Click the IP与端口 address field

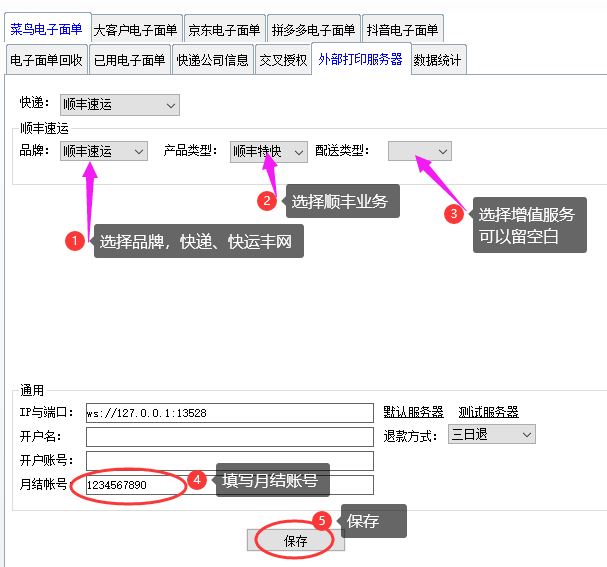(229, 412)
